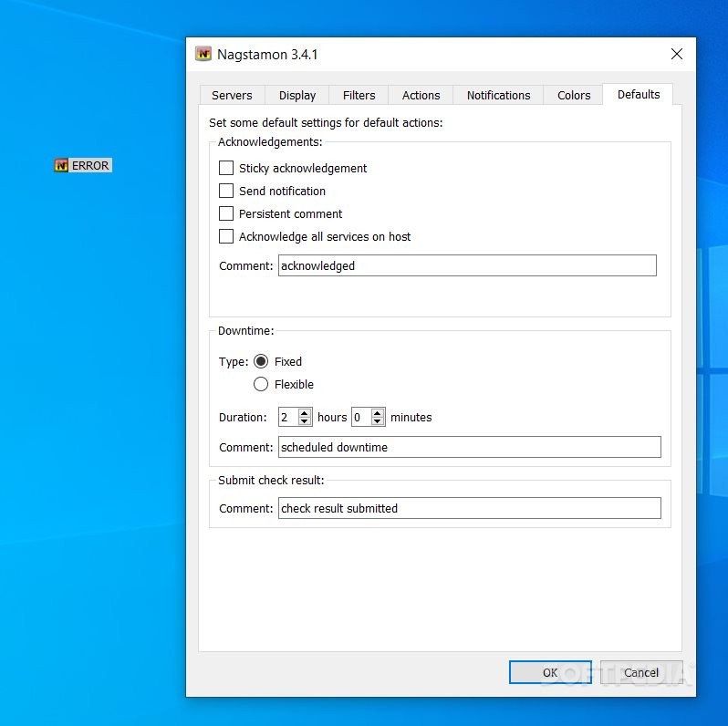This screenshot has width=728, height=726.
Task: Enable Acknowledge all services on host
Action: (226, 236)
